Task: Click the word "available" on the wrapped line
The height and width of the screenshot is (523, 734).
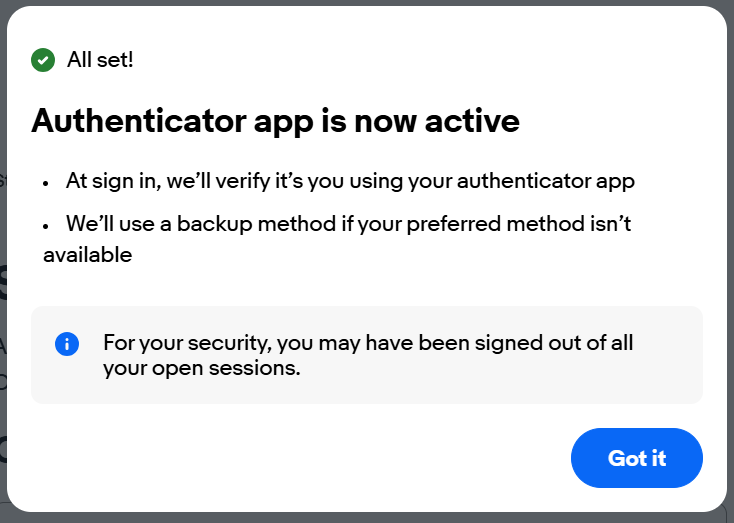Action: point(87,255)
